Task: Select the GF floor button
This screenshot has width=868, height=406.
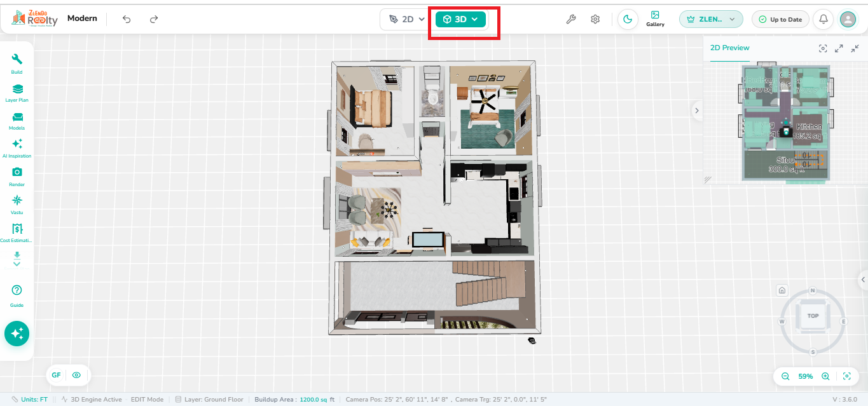Action: [57, 375]
